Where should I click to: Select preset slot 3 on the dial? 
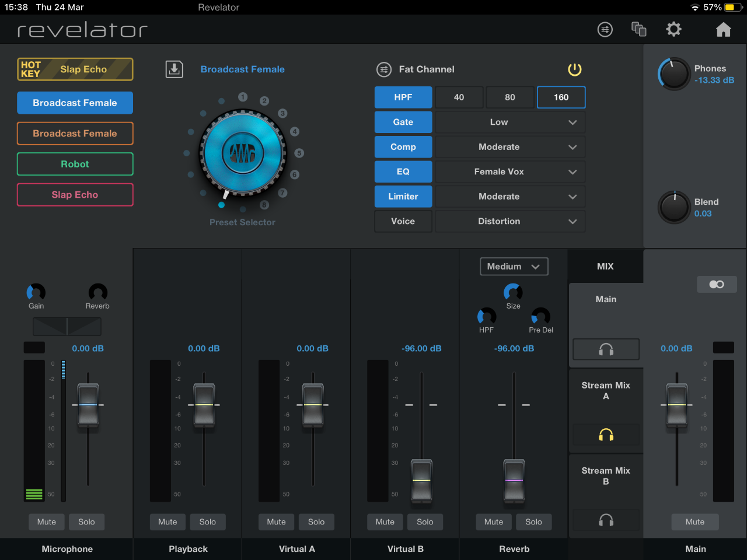click(x=282, y=113)
